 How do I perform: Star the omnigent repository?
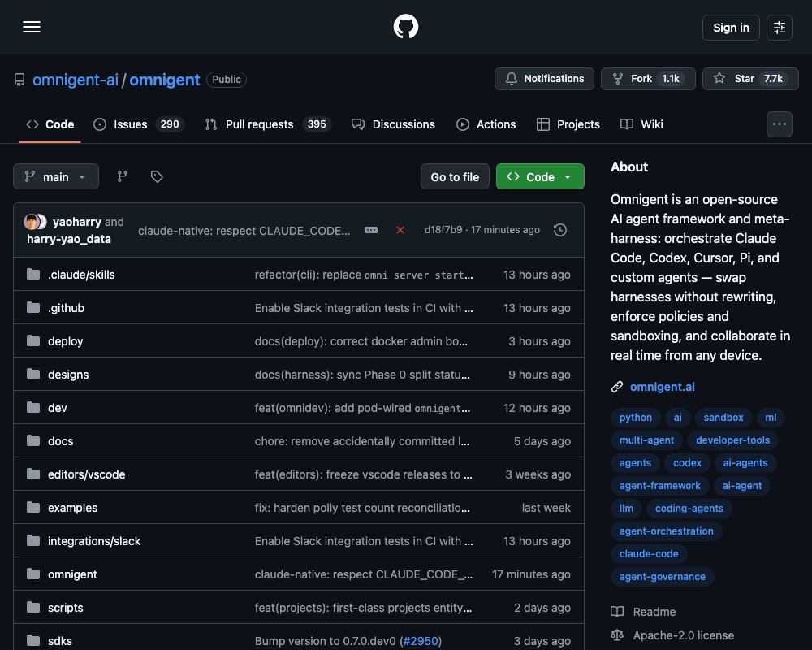coord(749,79)
